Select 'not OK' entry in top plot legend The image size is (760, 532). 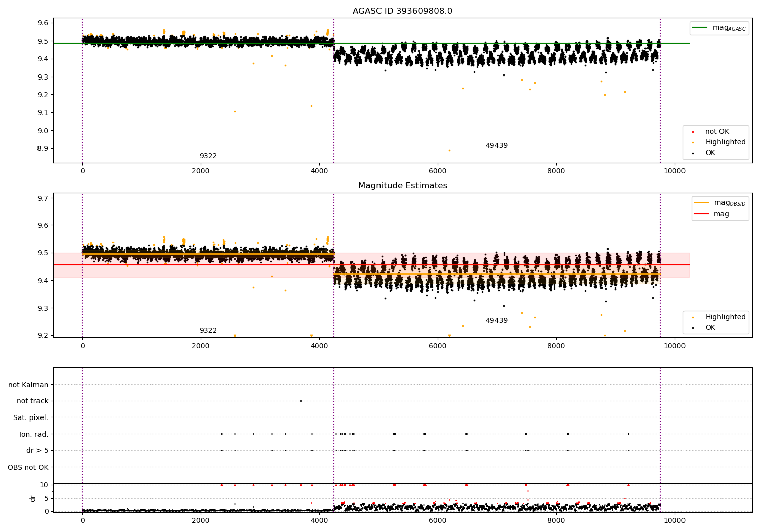717,132
